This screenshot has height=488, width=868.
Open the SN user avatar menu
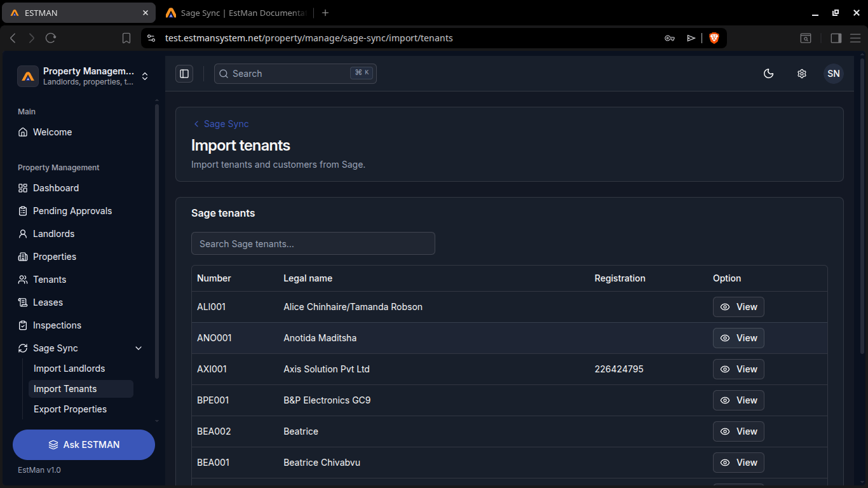point(834,74)
